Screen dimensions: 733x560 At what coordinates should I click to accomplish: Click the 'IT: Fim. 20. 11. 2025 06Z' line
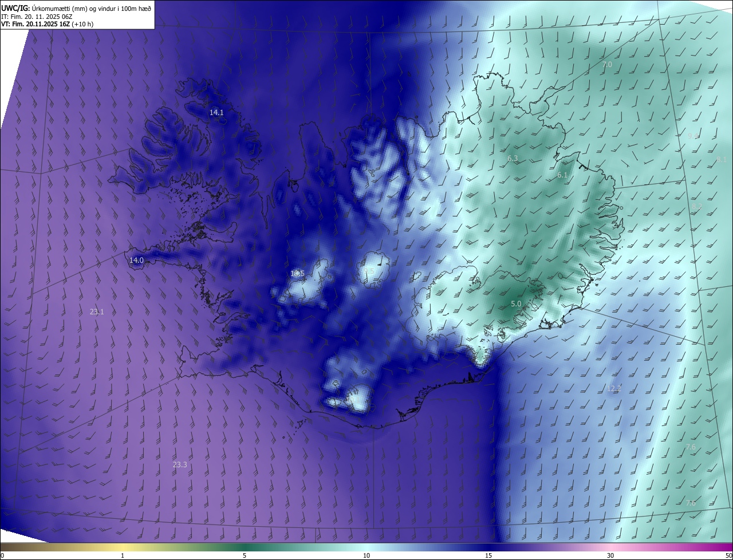pos(37,17)
